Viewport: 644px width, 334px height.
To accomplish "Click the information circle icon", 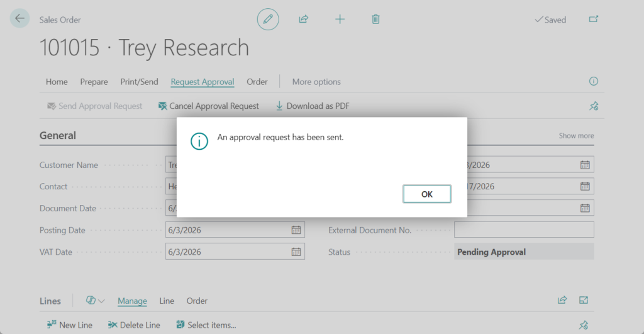I will click(x=593, y=82).
